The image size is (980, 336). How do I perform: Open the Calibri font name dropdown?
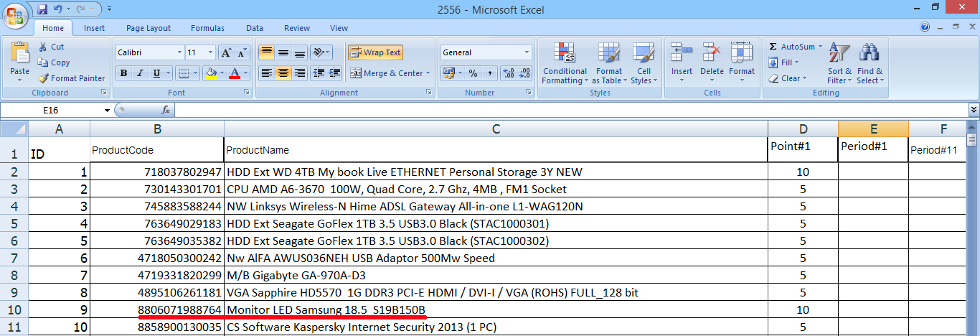(x=179, y=52)
